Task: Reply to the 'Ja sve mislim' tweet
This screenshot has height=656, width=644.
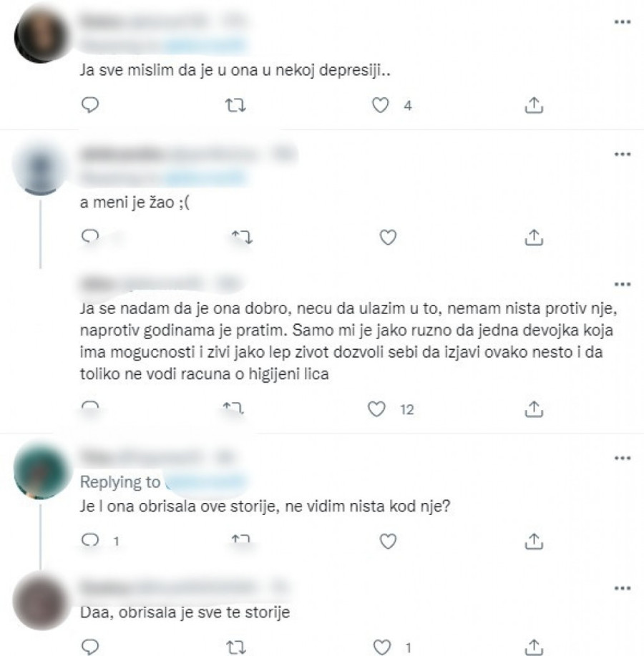Action: (x=89, y=105)
